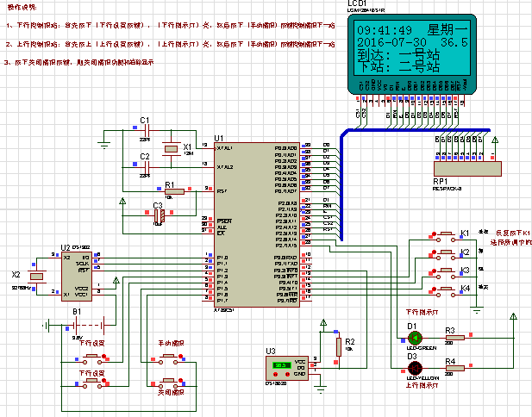Push the K4 button actuator
This screenshot has height=417, width=532.
tap(446, 289)
